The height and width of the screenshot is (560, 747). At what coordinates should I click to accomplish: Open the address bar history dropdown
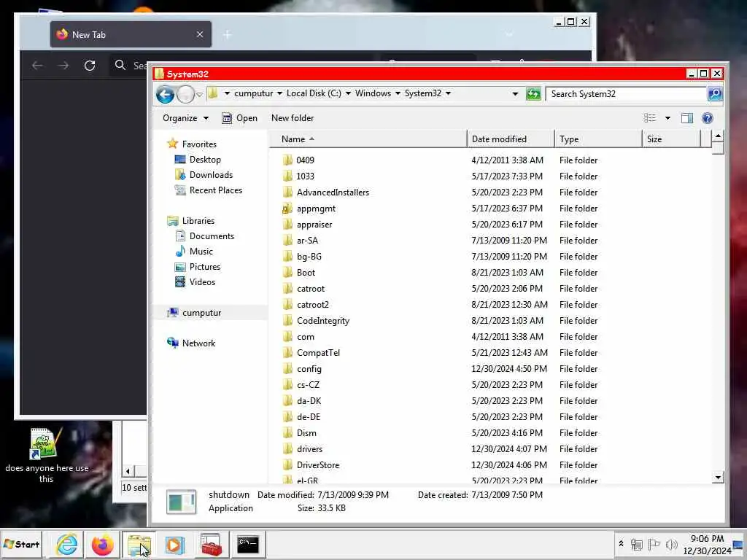515,94
